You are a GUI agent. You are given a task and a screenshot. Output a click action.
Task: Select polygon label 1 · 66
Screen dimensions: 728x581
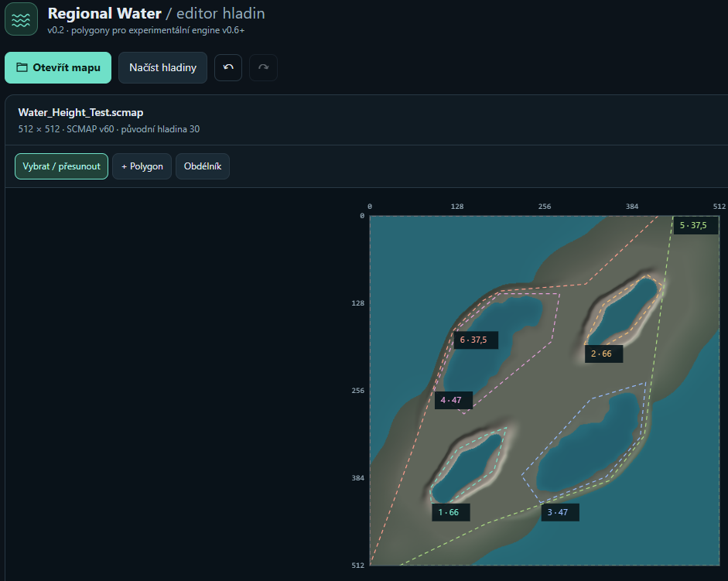[x=451, y=512]
